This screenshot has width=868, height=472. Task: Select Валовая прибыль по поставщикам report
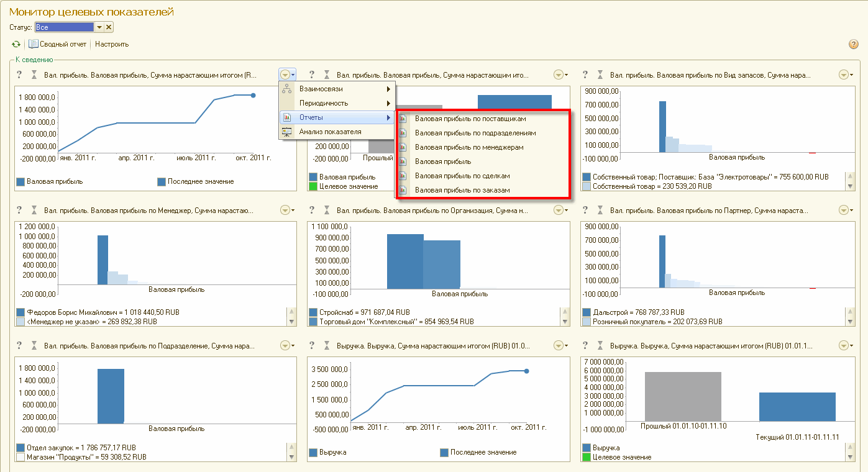pos(470,118)
